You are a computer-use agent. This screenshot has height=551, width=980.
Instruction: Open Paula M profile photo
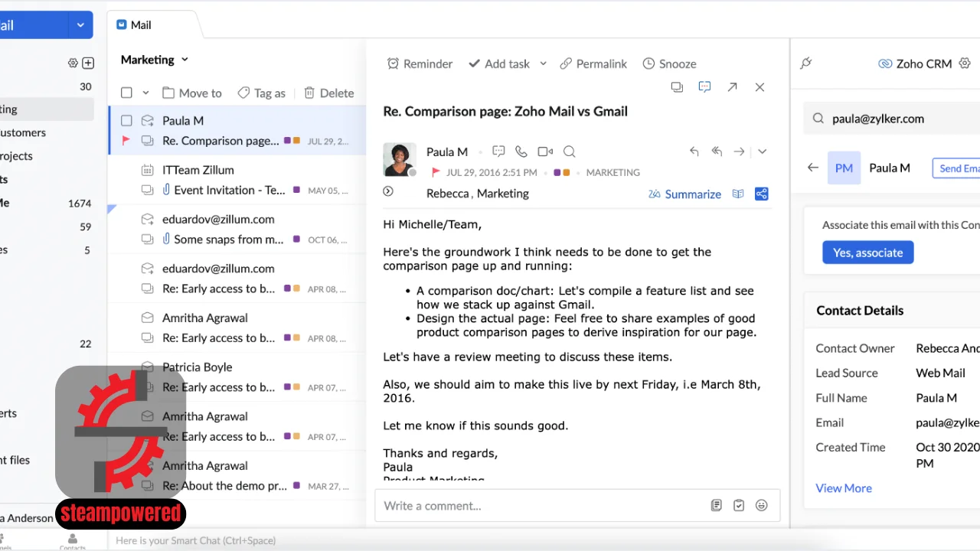[400, 160]
